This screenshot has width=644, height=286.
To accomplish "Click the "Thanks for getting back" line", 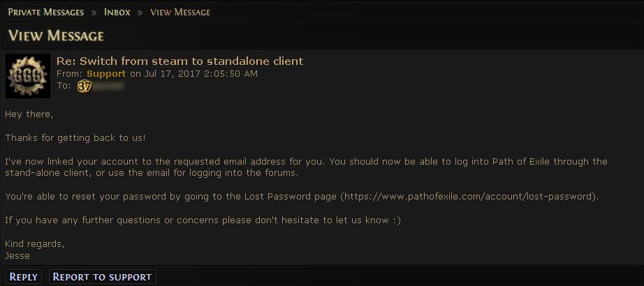I will pyautogui.click(x=75, y=137).
